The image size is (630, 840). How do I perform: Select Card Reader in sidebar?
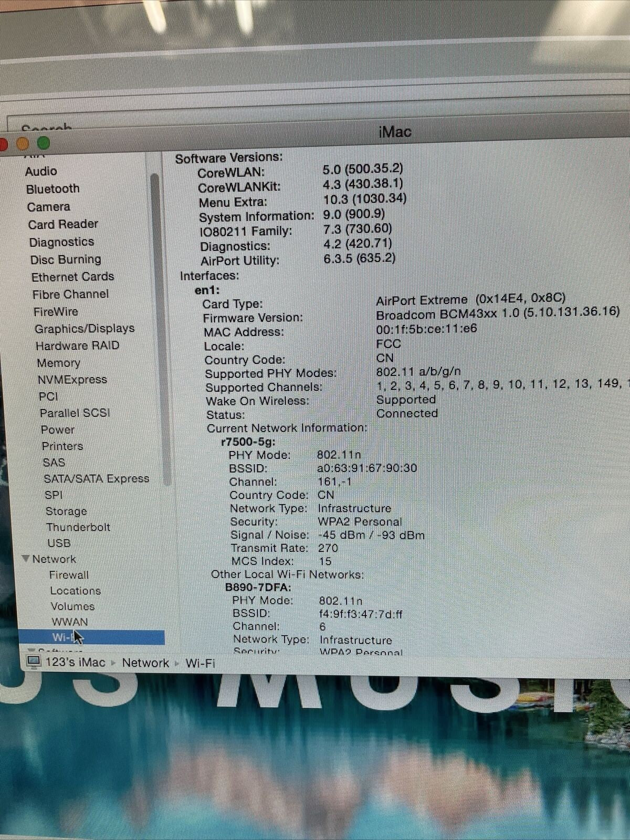pos(63,224)
